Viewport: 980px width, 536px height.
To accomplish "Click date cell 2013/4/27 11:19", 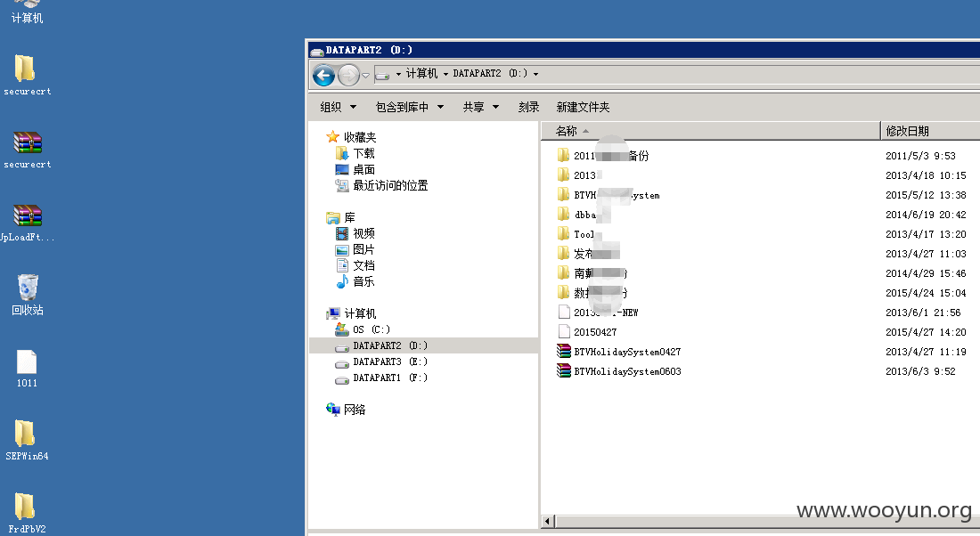I will tap(926, 352).
